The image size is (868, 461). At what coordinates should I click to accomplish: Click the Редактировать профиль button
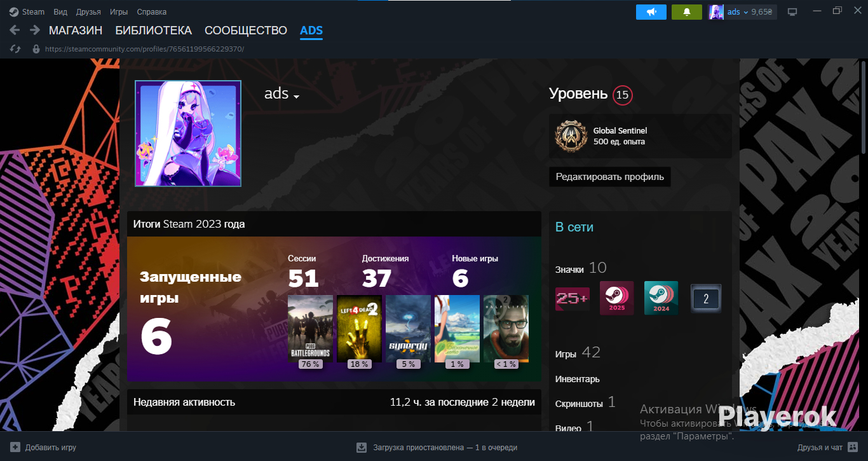tap(610, 177)
